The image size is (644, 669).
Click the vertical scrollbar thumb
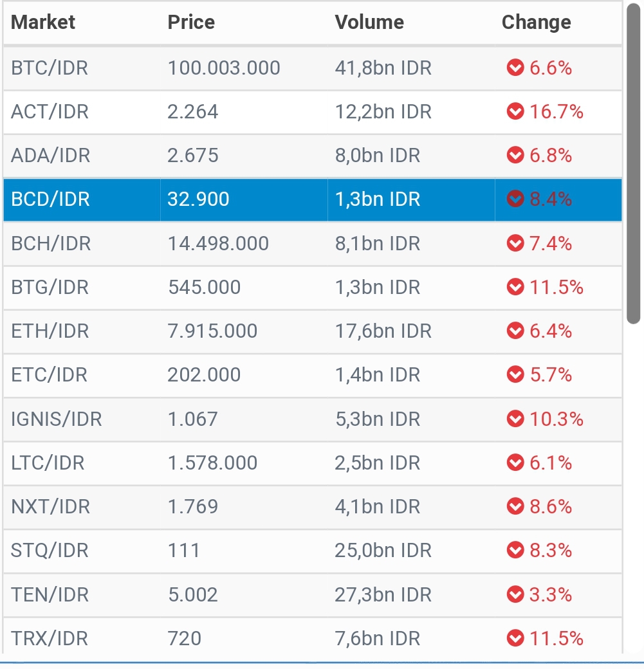633,164
